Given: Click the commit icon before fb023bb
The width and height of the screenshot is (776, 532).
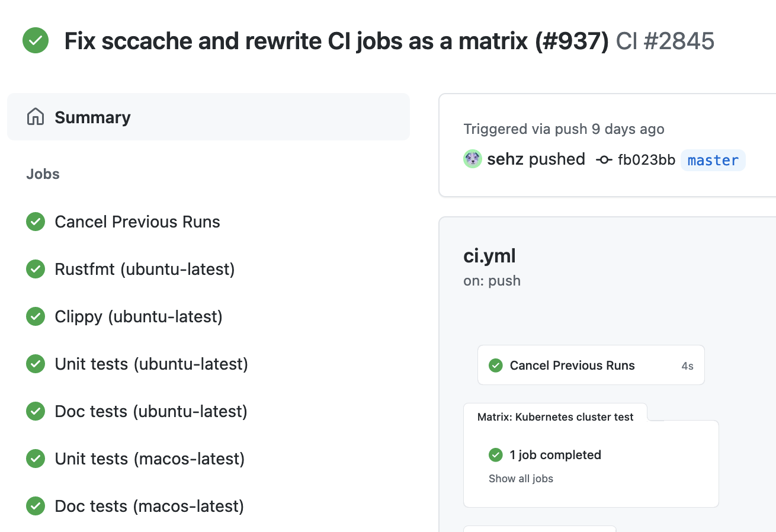Looking at the screenshot, I should 604,159.
